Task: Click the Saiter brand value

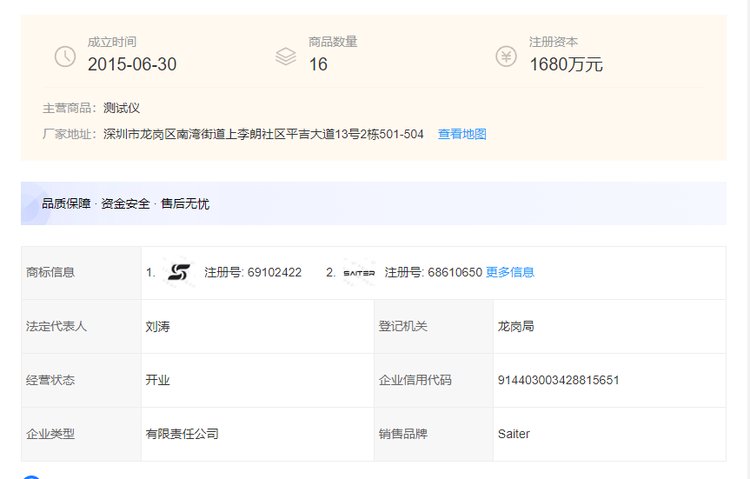Action: (x=514, y=434)
